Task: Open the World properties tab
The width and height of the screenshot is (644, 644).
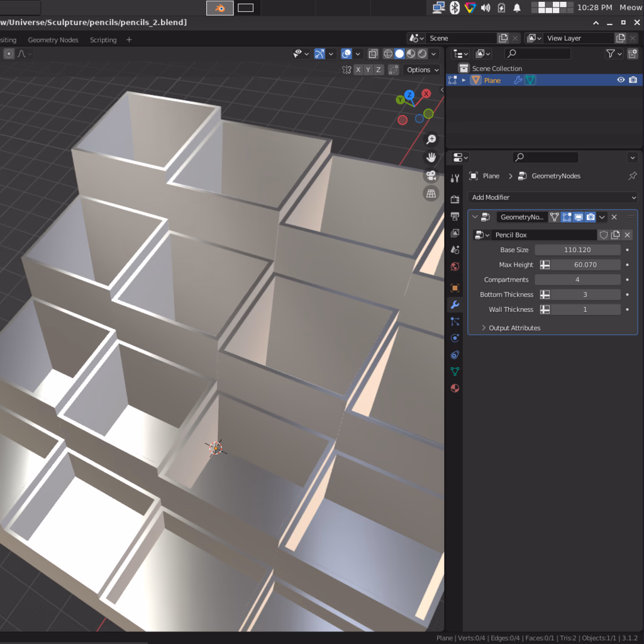Action: [x=455, y=267]
